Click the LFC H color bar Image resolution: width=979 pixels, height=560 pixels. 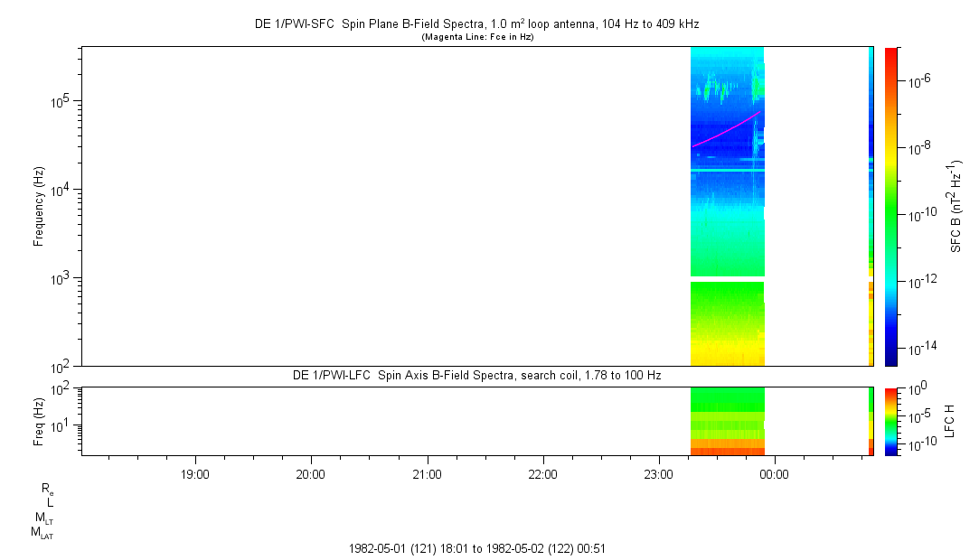pyautogui.click(x=892, y=421)
